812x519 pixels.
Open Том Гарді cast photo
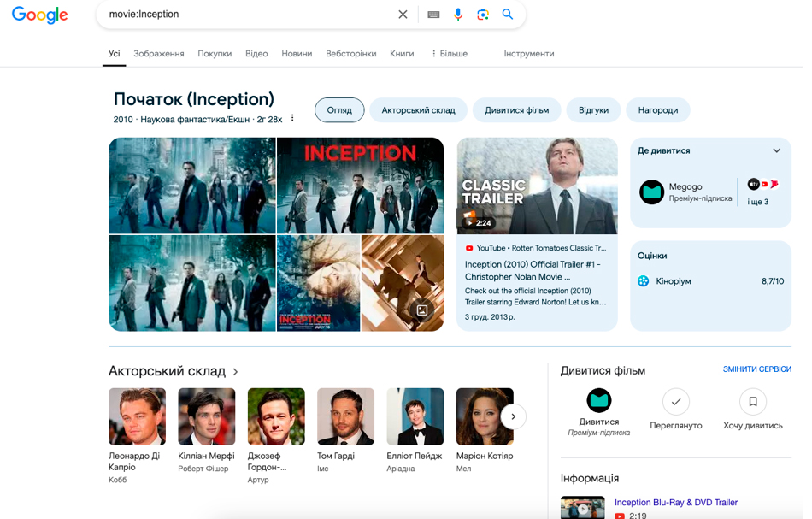[345, 416]
